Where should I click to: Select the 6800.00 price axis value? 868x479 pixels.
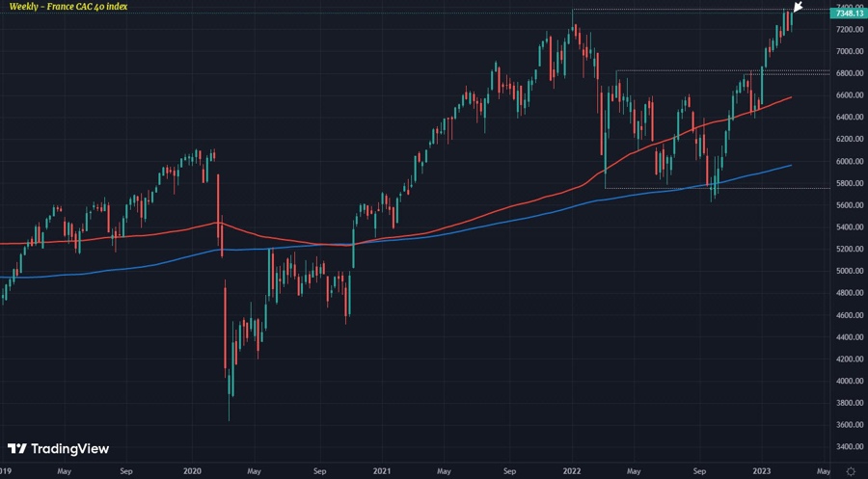[x=851, y=73]
